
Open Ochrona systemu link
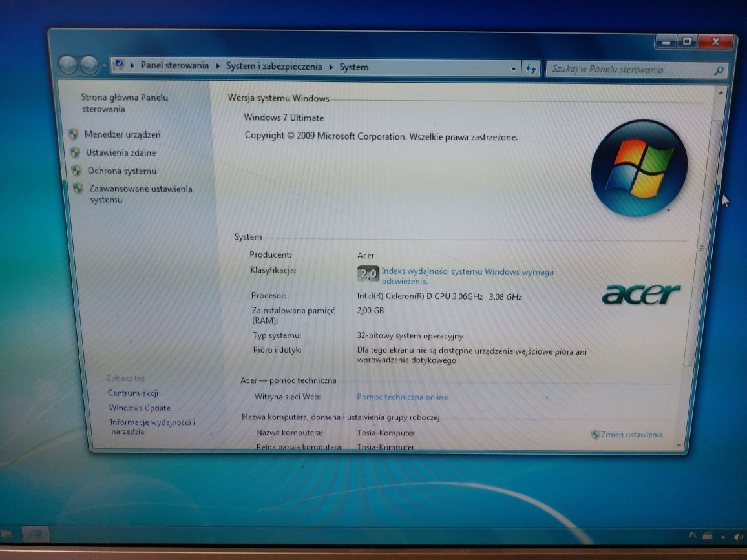coord(122,171)
